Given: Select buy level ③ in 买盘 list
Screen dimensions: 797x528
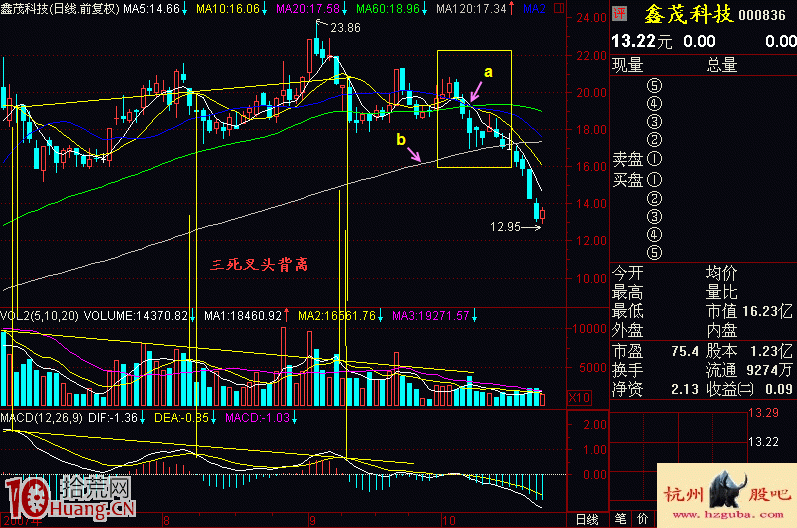Looking at the screenshot, I should click(654, 216).
